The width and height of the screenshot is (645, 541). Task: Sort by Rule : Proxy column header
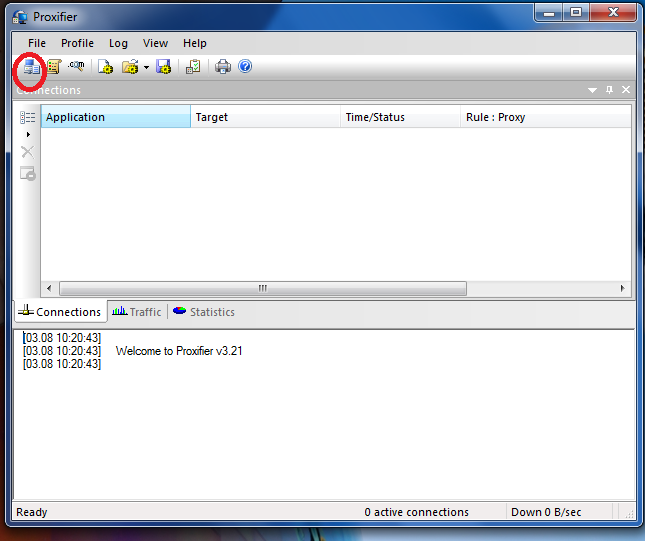[545, 117]
